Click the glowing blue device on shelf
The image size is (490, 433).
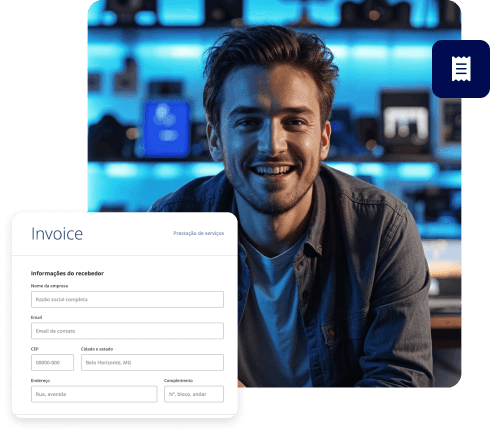(166, 128)
